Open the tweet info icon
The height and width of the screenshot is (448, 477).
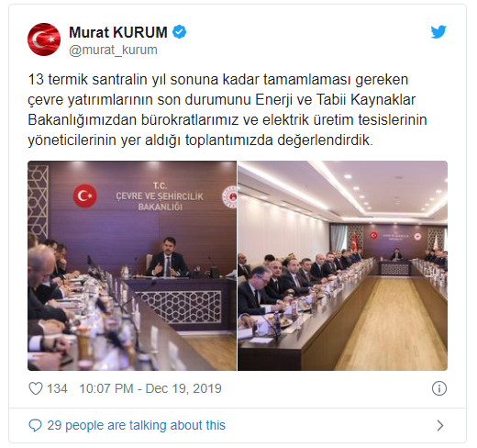[x=439, y=388]
